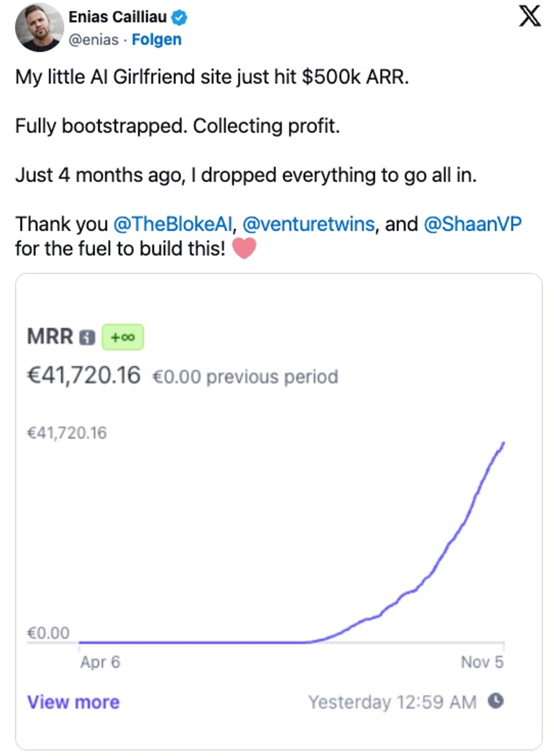The height and width of the screenshot is (756, 554).
Task: Click the green +∞ growth badge
Action: pos(123,337)
